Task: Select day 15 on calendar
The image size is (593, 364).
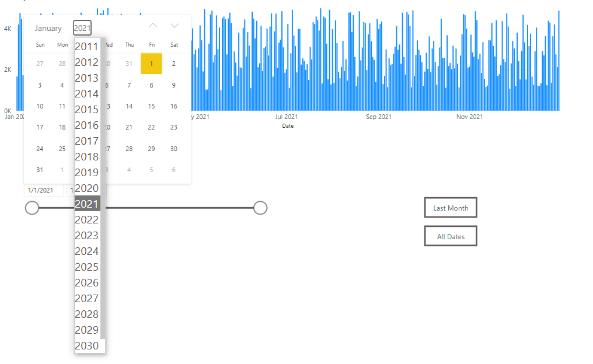Action: (x=151, y=106)
